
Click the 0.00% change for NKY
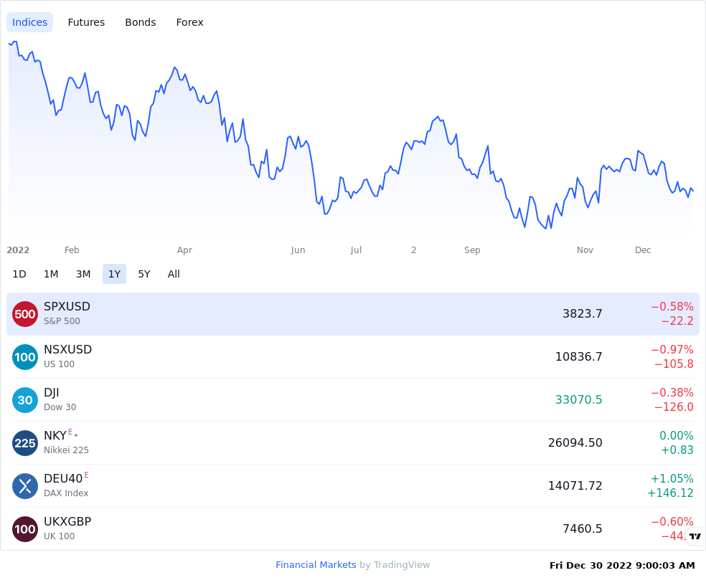click(677, 435)
